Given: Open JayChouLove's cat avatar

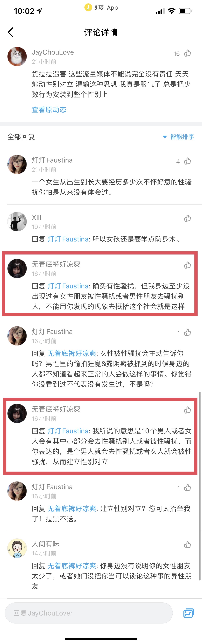Looking at the screenshot, I should tap(17, 57).
